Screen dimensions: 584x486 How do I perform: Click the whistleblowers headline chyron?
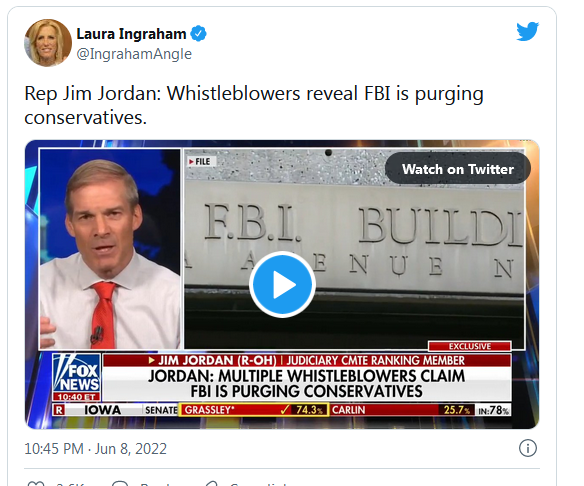(x=307, y=384)
